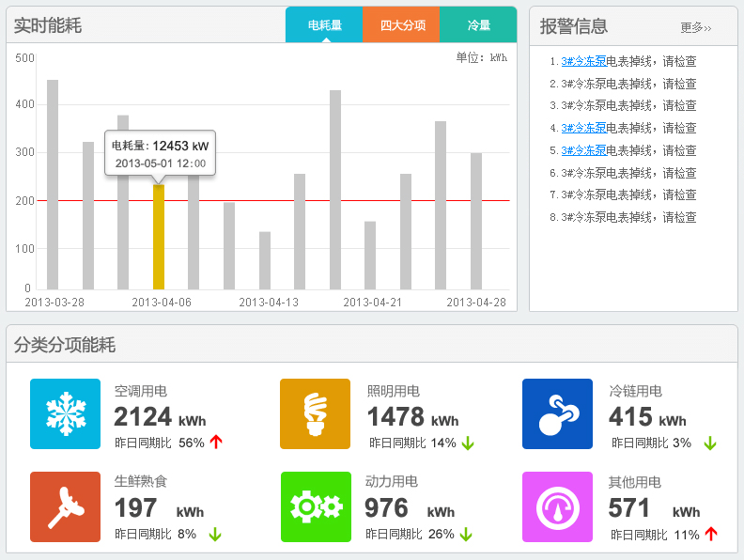Open 更多 link in alarm panel
Screen dimensions: 744x560
click(x=695, y=28)
